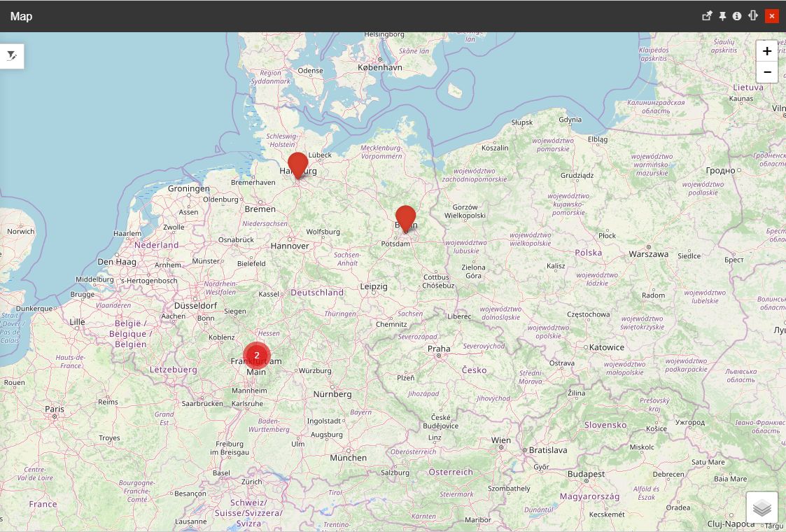Screen dimensions: 786x532
Task: Click the Frankfurt am Main cluster badge showing 2
Action: tap(257, 356)
